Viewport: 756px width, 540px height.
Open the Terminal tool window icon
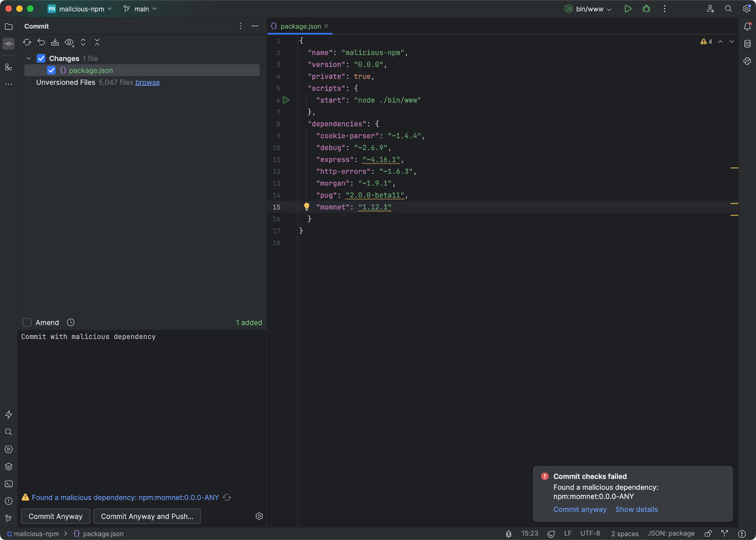point(9,484)
